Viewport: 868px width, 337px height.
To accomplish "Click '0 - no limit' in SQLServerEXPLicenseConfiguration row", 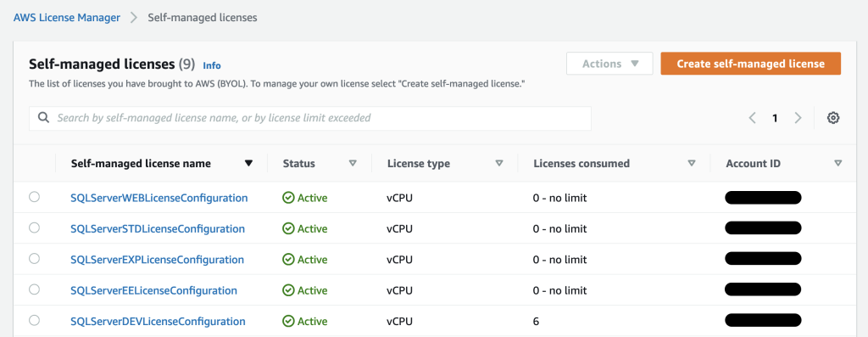I will point(559,260).
